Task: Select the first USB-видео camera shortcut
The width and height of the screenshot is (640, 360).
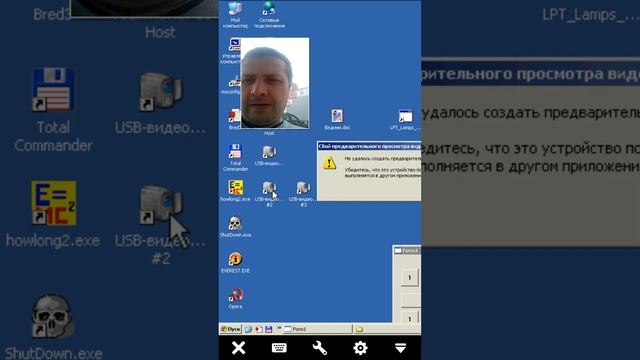Action: tap(269, 152)
